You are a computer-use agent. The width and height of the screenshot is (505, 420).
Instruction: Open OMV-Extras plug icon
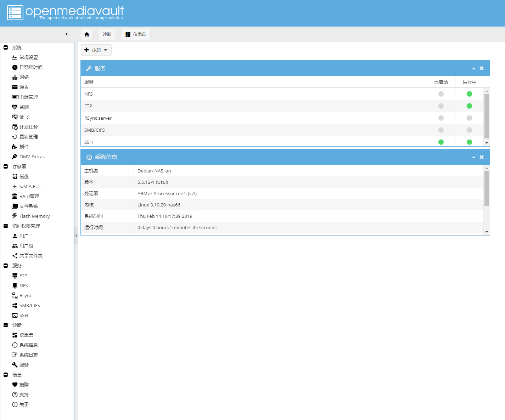coord(15,157)
